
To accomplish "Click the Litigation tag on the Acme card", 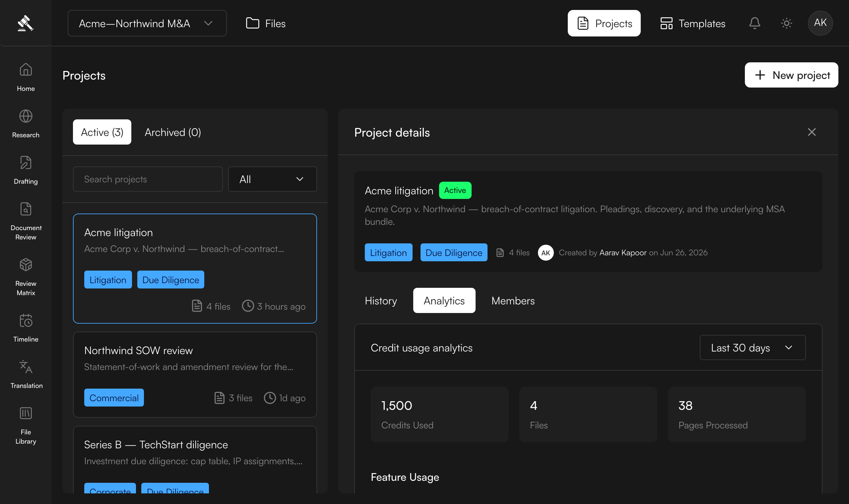I will (x=108, y=280).
